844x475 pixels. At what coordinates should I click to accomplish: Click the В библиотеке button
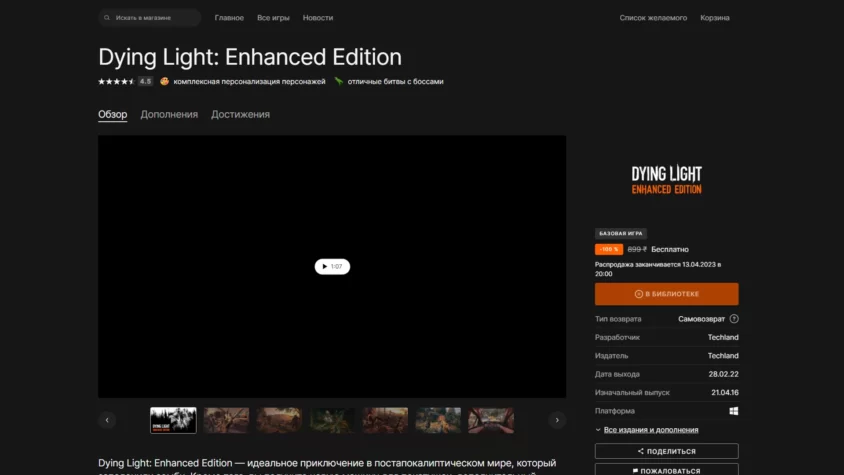(x=666, y=294)
